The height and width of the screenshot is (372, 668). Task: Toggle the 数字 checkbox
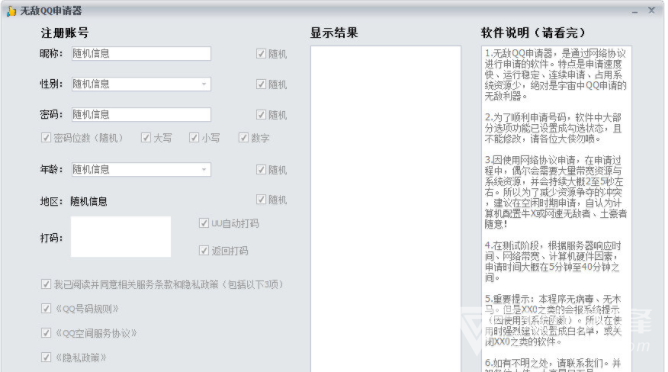pos(243,138)
